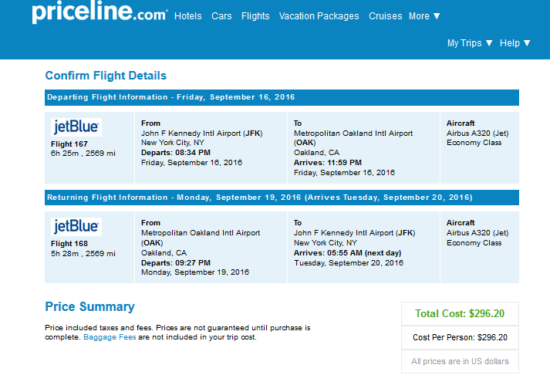Image resolution: width=550 pixels, height=392 pixels.
Task: Go to the Cars section
Action: [x=221, y=16]
